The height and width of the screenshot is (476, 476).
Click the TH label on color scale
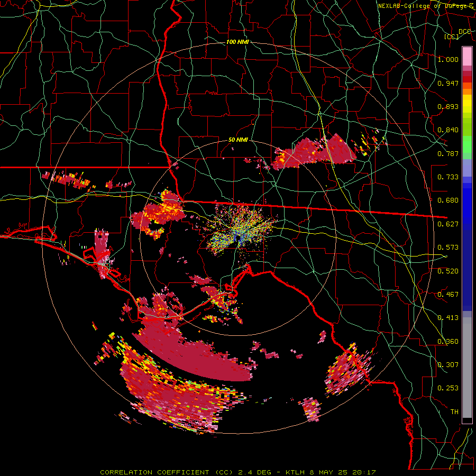pos(454,412)
